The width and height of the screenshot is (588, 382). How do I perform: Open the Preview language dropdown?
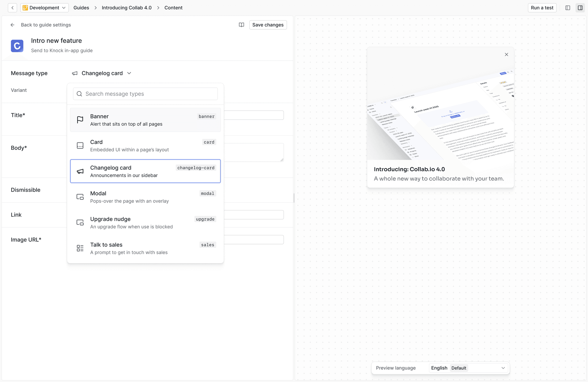pyautogui.click(x=469, y=368)
